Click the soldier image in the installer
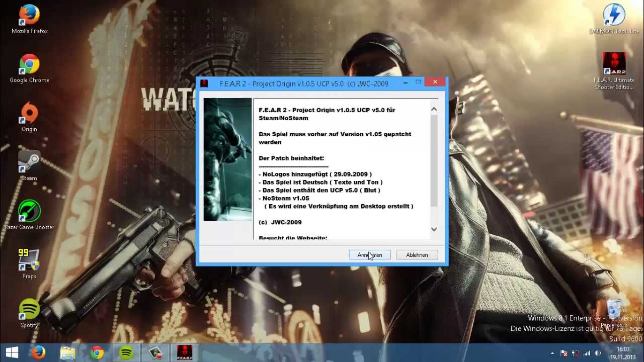Screen dimensions: 644x362 227,159
